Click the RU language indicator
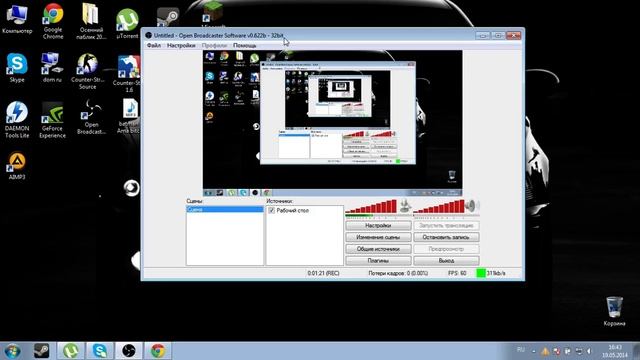 click(x=521, y=350)
